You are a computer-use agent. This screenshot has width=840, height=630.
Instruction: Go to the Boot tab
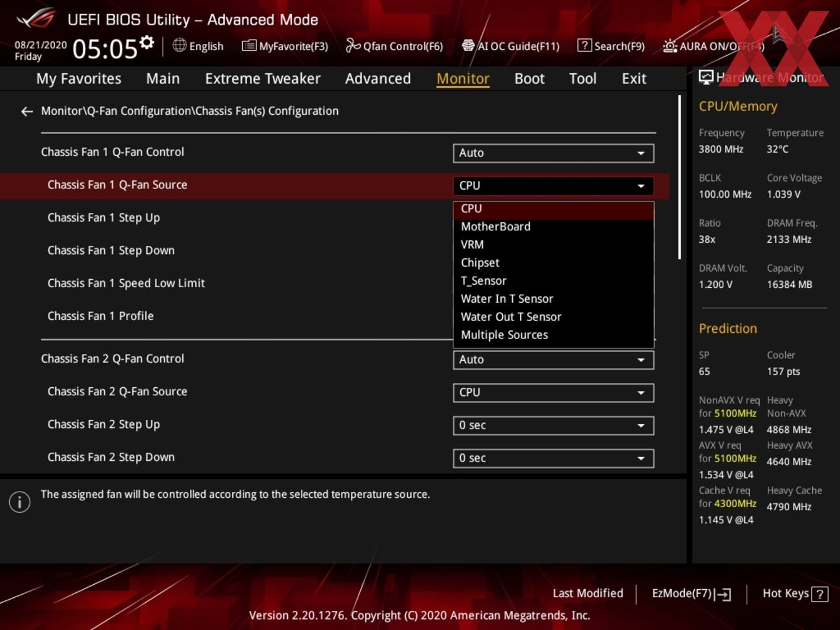(x=529, y=78)
